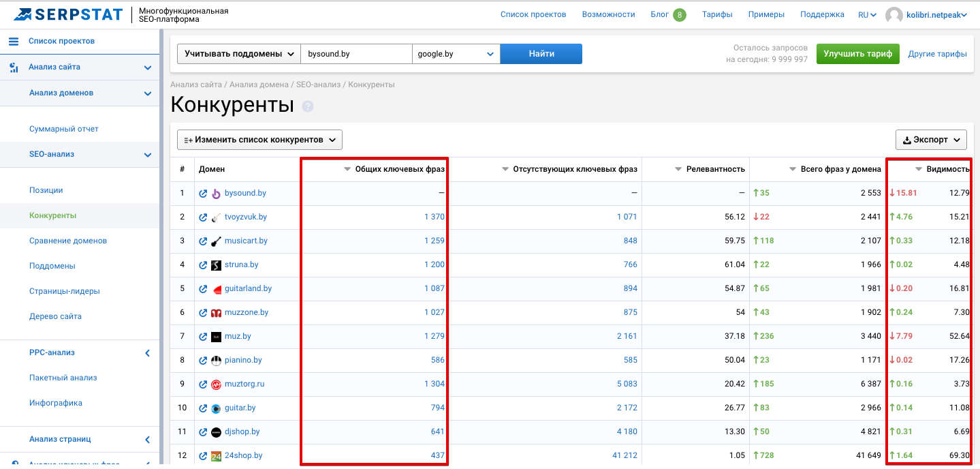The height and width of the screenshot is (469, 980).
Task: Collapse the SEO-анализ sidebar section
Action: (148, 155)
